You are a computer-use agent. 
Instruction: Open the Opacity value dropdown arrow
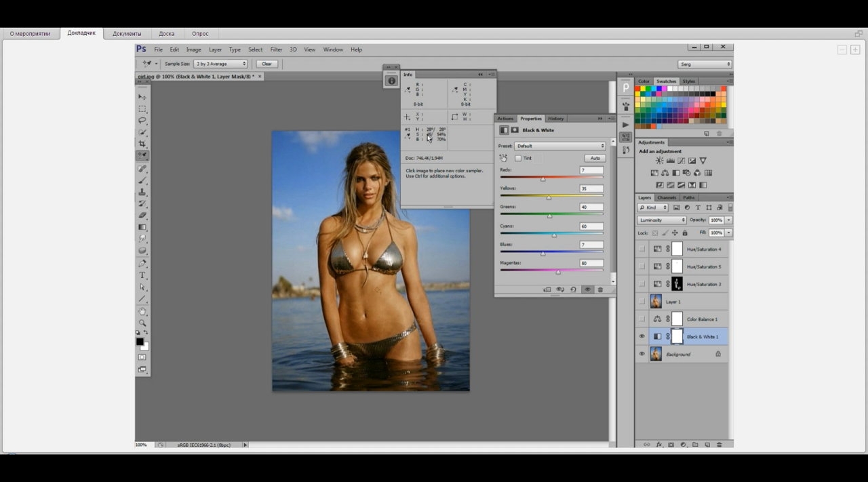(729, 220)
